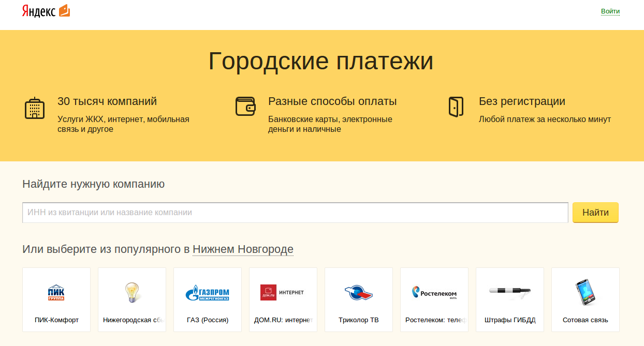Choose the Газпром Межрегионгаз logo
This screenshot has width=644, height=346.
click(207, 293)
